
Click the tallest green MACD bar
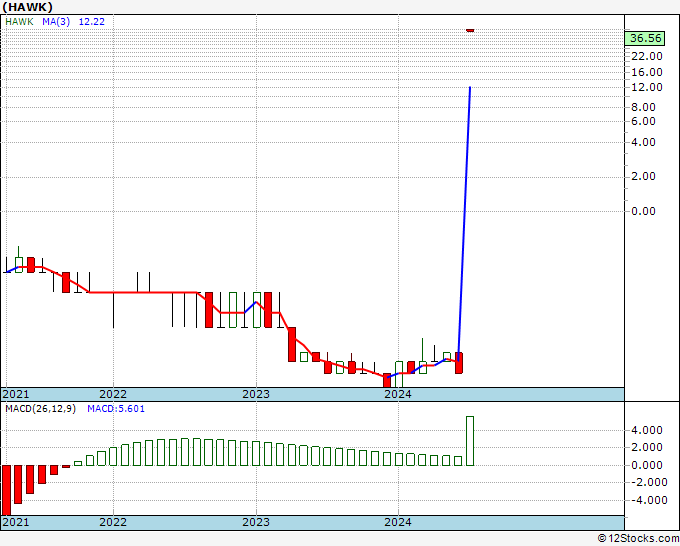[x=470, y=441]
